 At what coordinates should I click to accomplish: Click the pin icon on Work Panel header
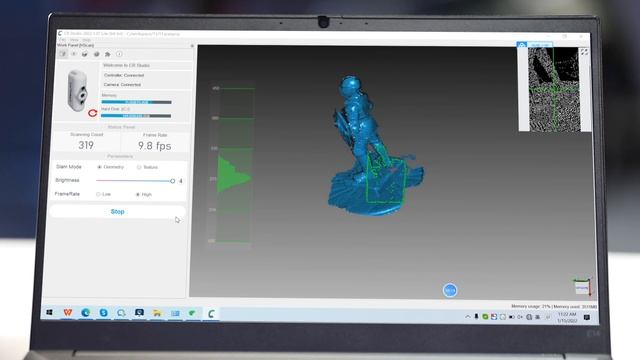coord(192,46)
